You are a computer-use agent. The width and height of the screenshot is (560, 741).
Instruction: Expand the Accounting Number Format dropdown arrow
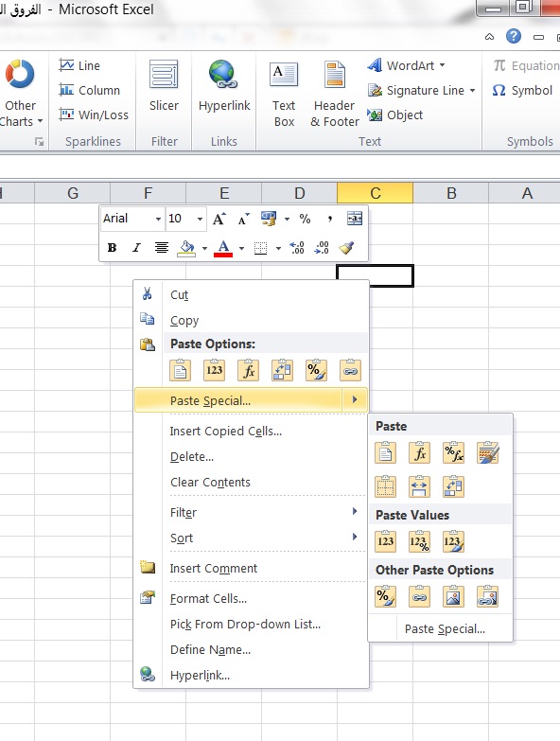(287, 219)
